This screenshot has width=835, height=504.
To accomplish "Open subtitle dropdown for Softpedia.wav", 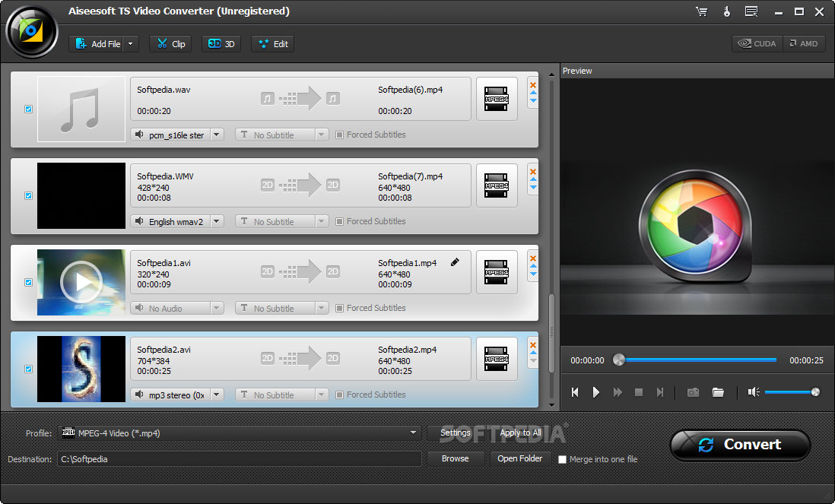I will coord(321,135).
